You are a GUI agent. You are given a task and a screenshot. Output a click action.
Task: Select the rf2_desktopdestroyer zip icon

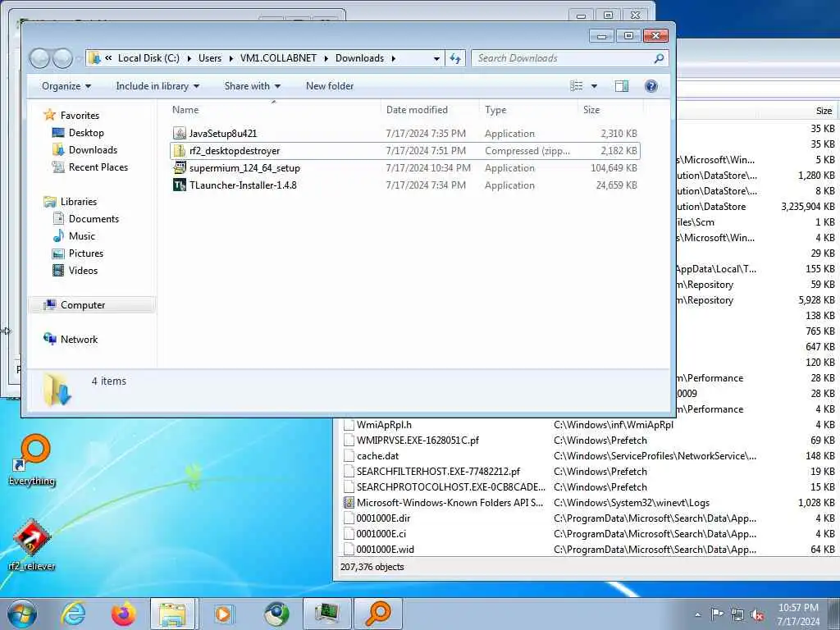coord(180,151)
